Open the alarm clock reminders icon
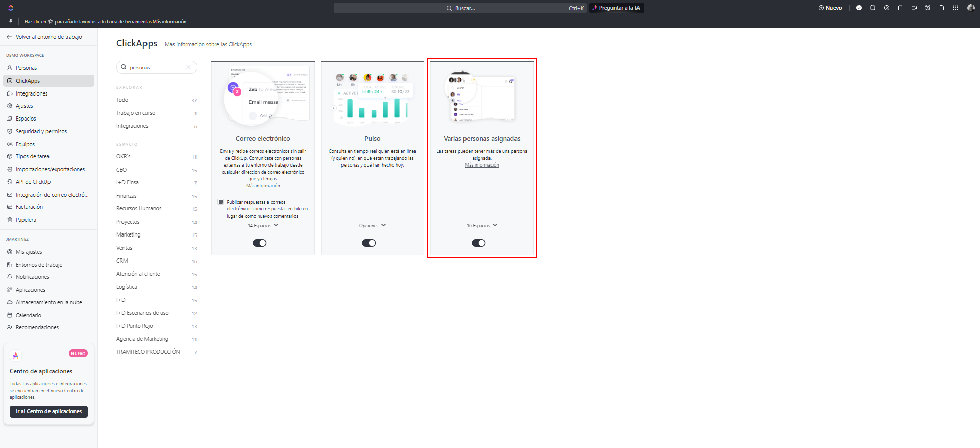 pos(928,8)
